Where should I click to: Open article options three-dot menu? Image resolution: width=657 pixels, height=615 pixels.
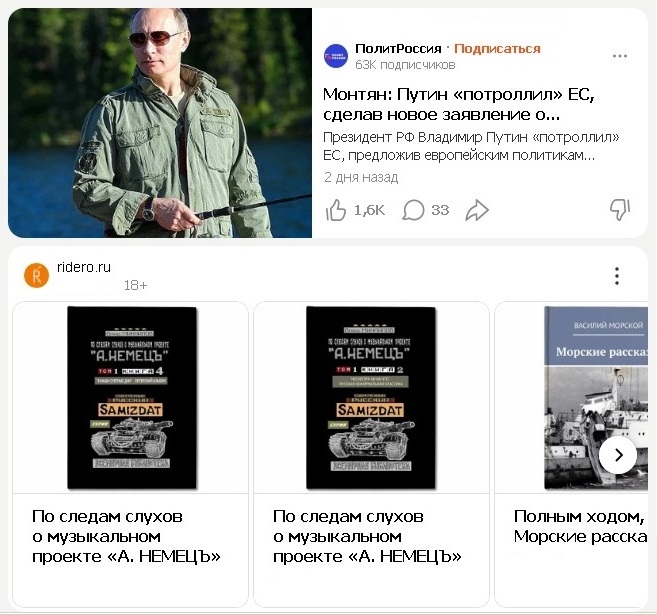pyautogui.click(x=620, y=56)
